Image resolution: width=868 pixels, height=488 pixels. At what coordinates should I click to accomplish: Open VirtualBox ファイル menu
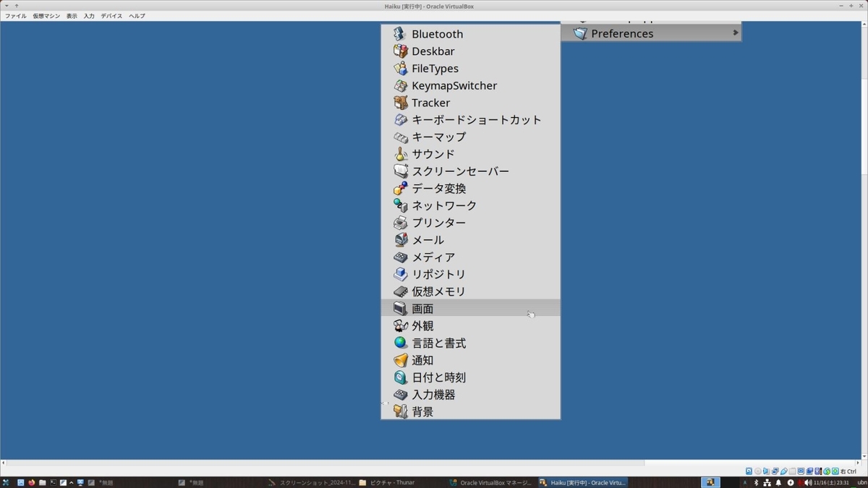16,16
